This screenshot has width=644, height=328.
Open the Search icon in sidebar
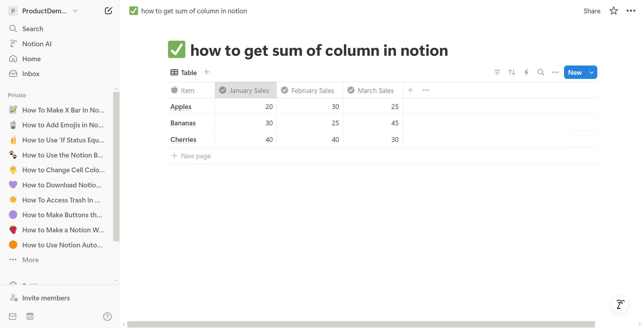[13, 29]
